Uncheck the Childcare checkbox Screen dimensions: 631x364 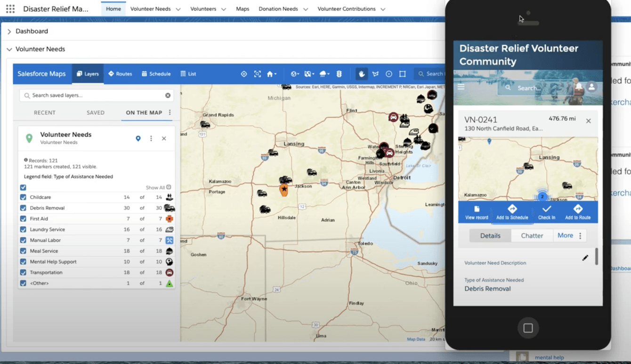[x=23, y=198]
